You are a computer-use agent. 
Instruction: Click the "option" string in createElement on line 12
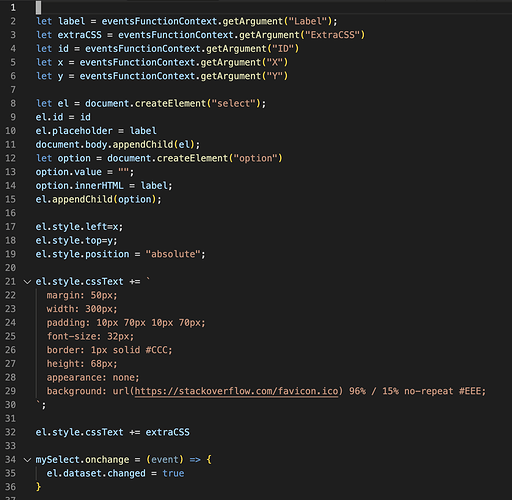(x=256, y=158)
